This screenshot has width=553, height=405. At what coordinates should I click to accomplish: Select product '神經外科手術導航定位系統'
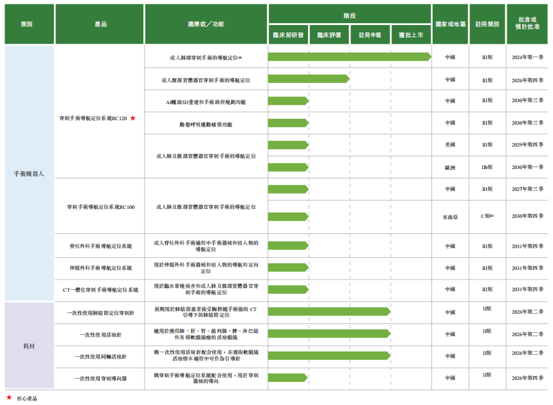[101, 268]
